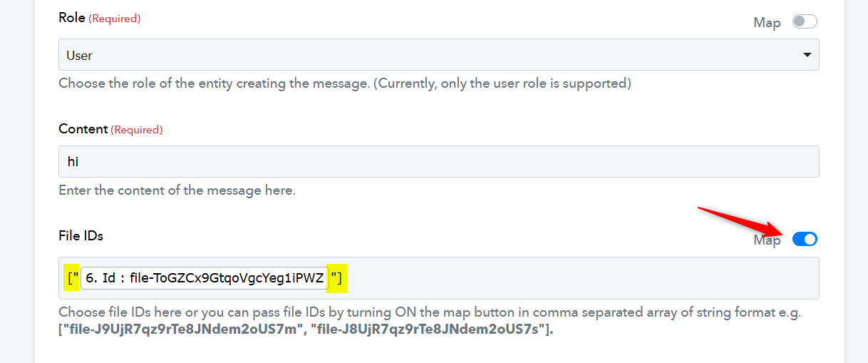Open the Role dropdown showing User
868x363 pixels.
coord(438,54)
